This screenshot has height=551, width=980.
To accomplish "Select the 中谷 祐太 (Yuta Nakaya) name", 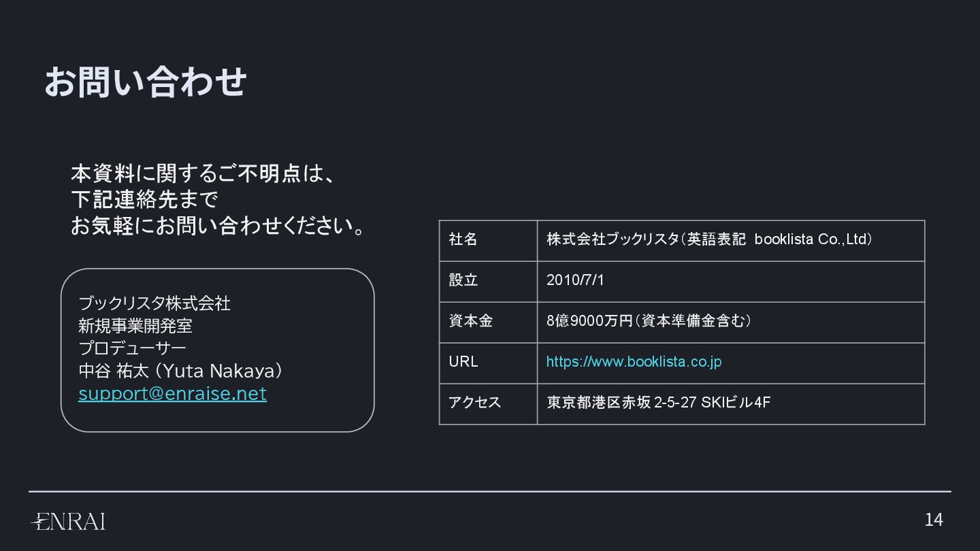I will 180,371.
